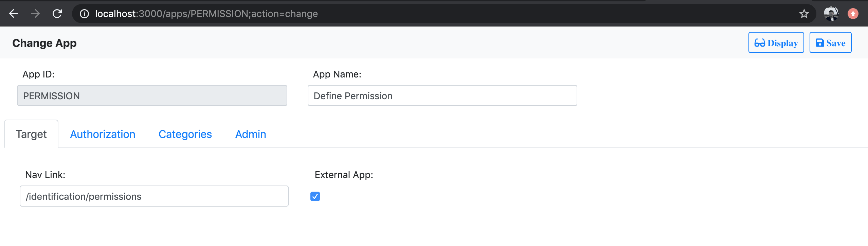Click the Display button
The image size is (868, 246).
coord(776,43)
